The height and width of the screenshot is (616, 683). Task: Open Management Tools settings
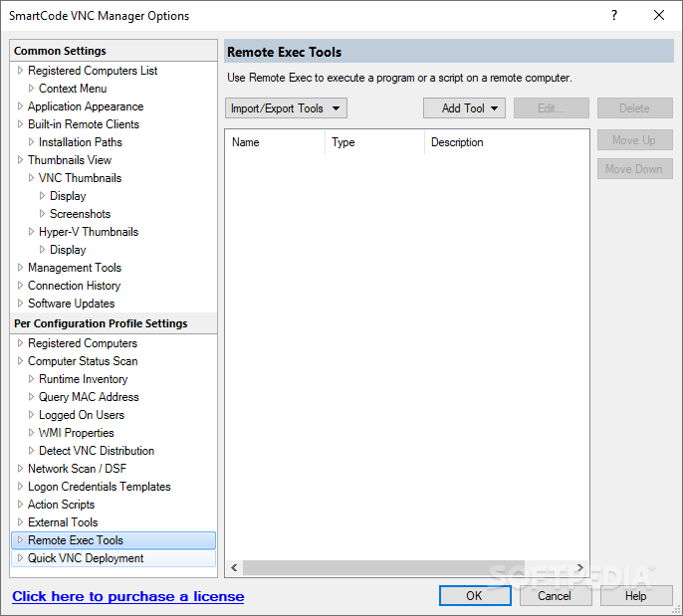coord(75,268)
